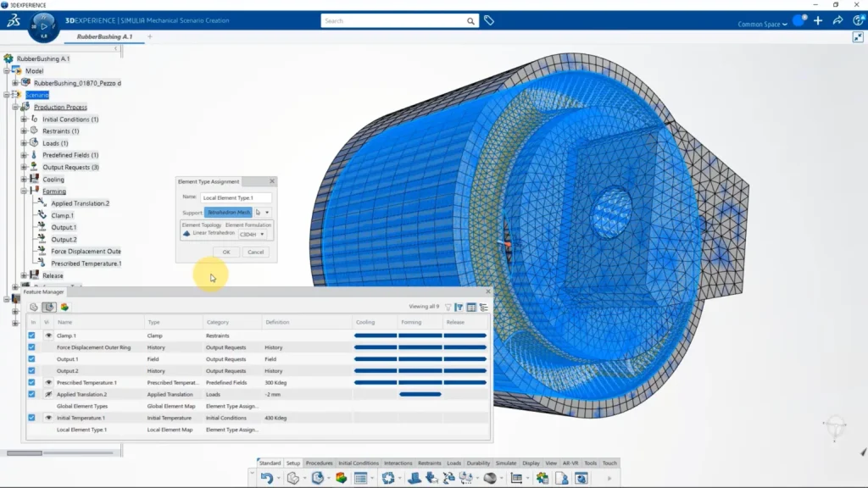Add a new tab with plus button

(150, 37)
